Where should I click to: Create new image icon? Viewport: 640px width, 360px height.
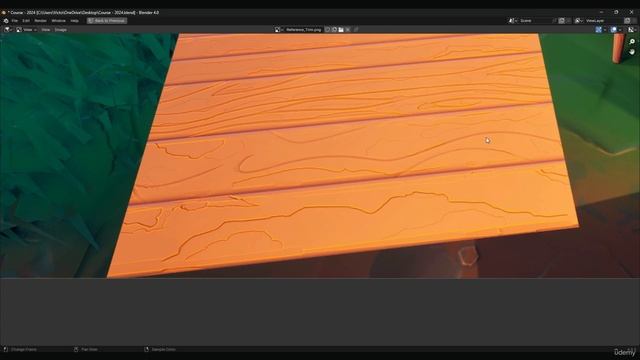(334, 29)
